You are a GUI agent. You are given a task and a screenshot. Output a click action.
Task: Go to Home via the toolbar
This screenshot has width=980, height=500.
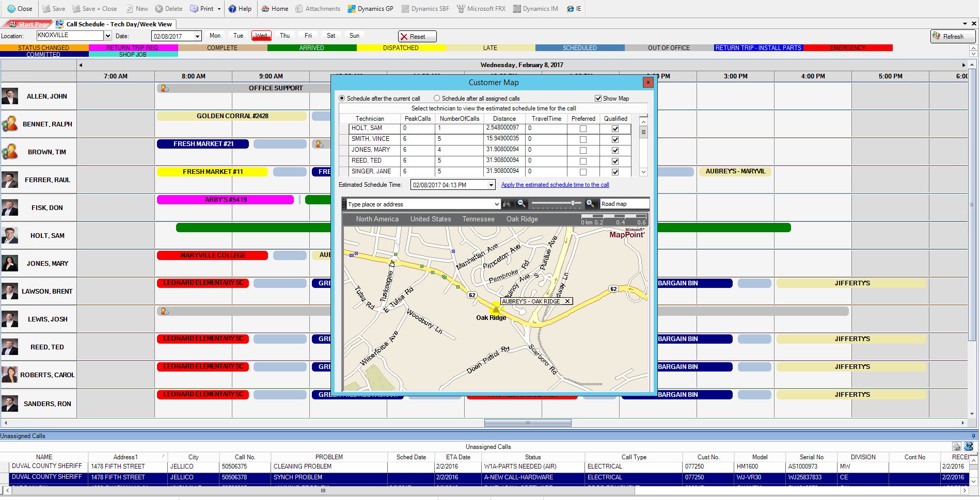click(275, 9)
